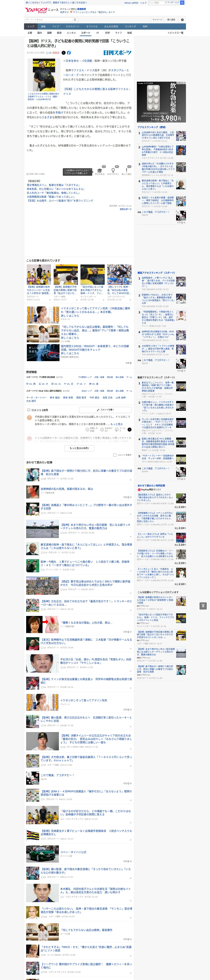Select the 有料 navigation tab
Image resolution: width=210 pixels, height=980 pixels.
click(x=145, y=27)
